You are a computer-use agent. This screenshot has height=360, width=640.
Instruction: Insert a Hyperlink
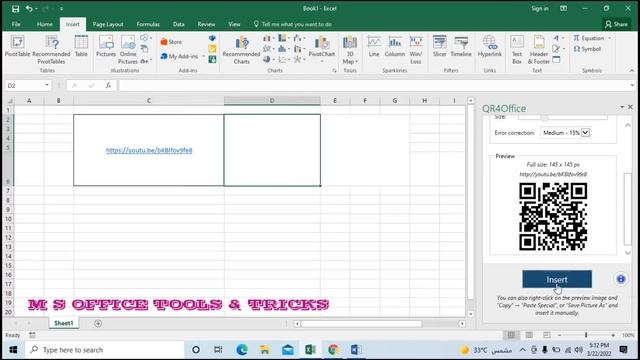click(489, 46)
